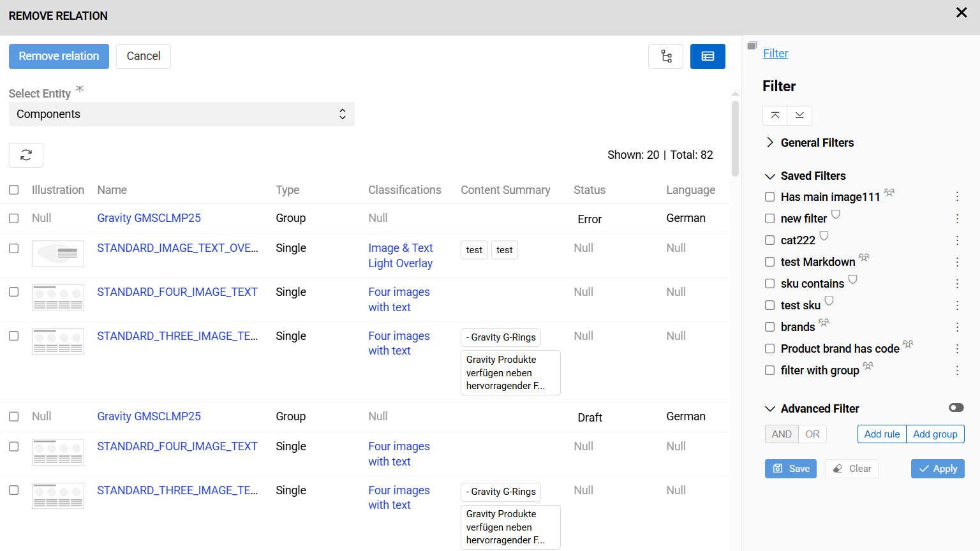Open the STANDARD_IMAGE_TEXT_OVE... row thumbnail
Image resolution: width=980 pixels, height=551 pixels.
(58, 254)
